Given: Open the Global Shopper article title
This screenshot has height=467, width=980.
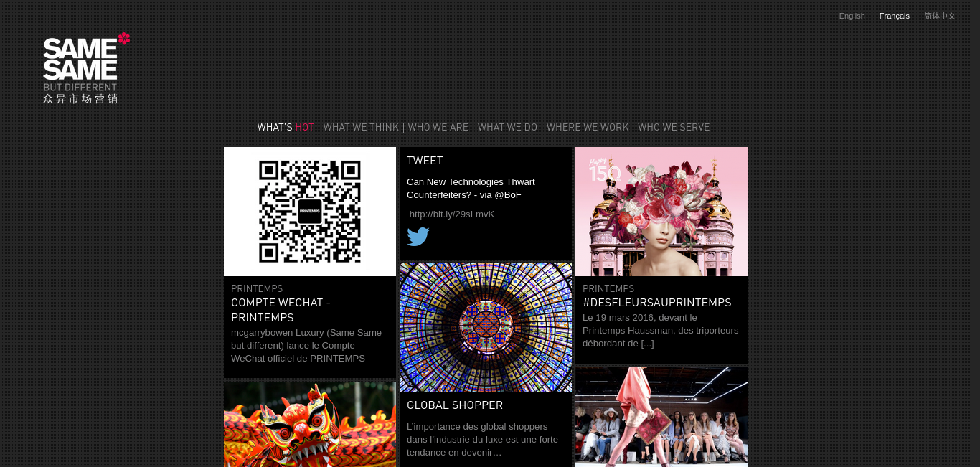Looking at the screenshot, I should click(x=455, y=405).
